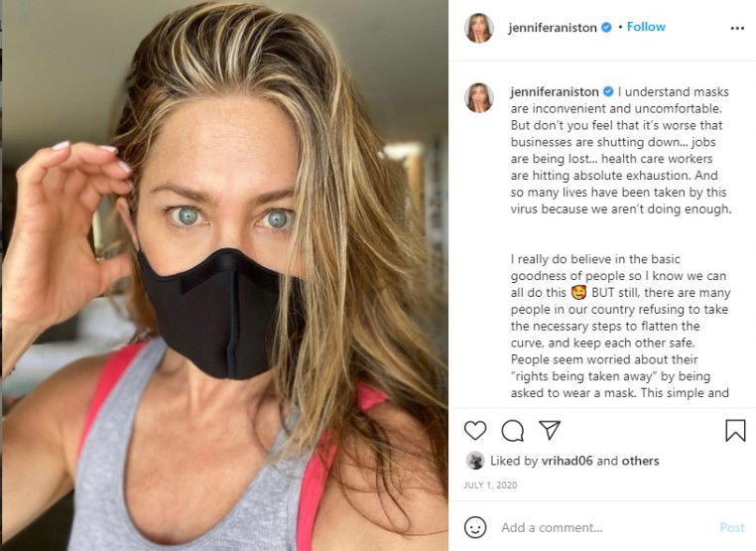
Task: Click the JULY 1, 2020 timestamp
Action: 490,484
